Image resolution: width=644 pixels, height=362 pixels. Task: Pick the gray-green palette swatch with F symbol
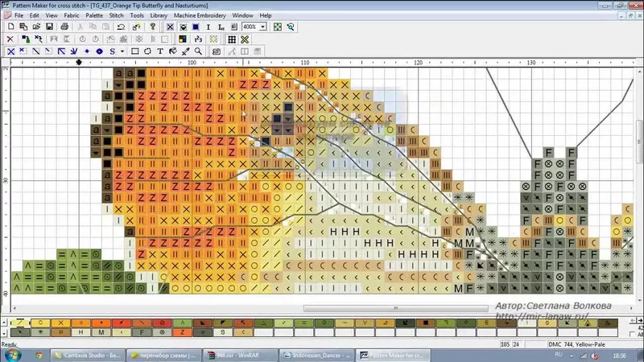pos(142,332)
